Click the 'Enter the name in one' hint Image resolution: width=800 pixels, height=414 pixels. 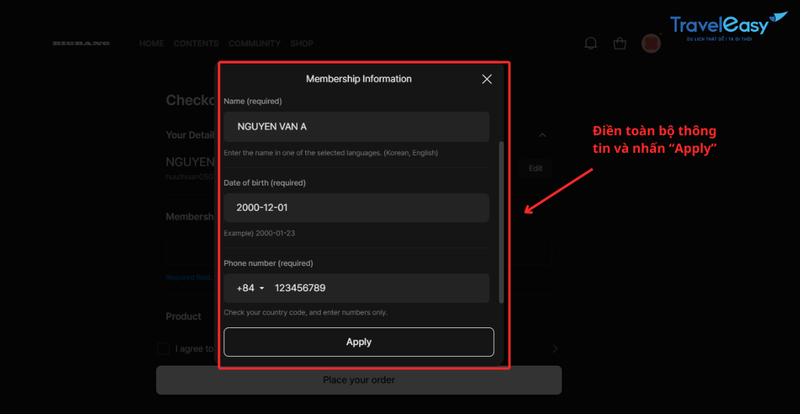(x=331, y=153)
